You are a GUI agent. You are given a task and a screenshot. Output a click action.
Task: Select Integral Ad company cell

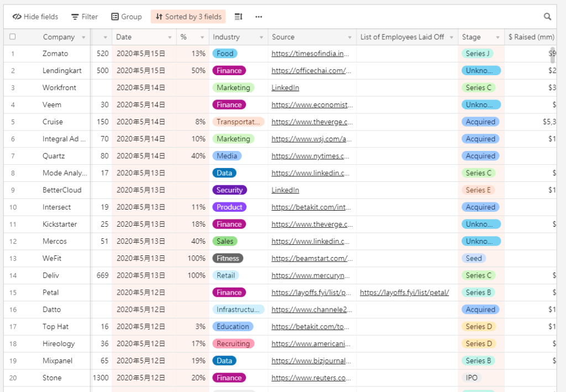pos(64,139)
